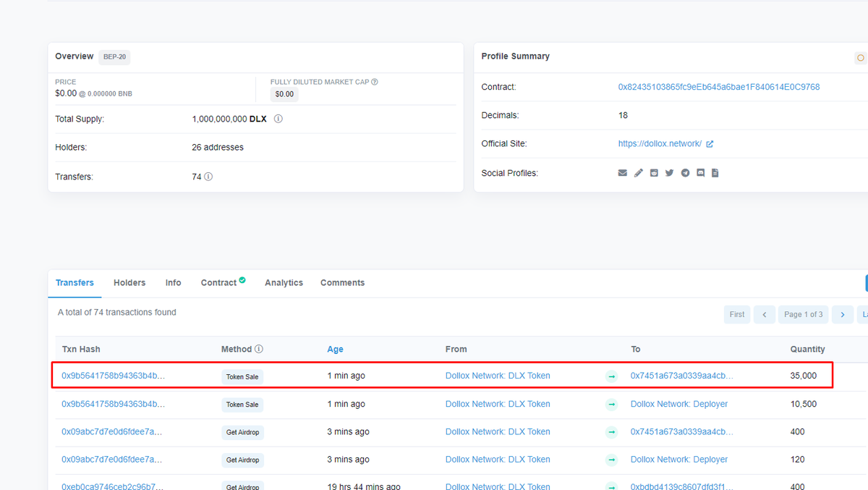Click the quantity 35,000 cell
868x490 pixels.
click(804, 376)
